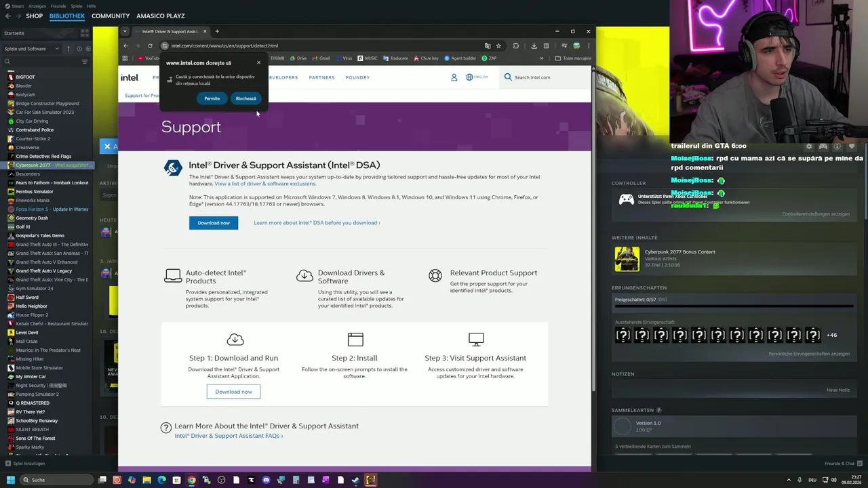Screen dimensions: 868x488
Task: Show more bookmarks chevron
Action: click(541, 58)
